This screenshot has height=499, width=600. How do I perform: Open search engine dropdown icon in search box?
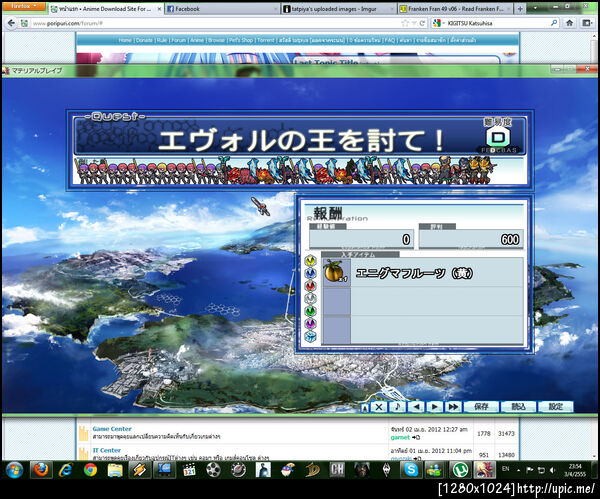437,23
